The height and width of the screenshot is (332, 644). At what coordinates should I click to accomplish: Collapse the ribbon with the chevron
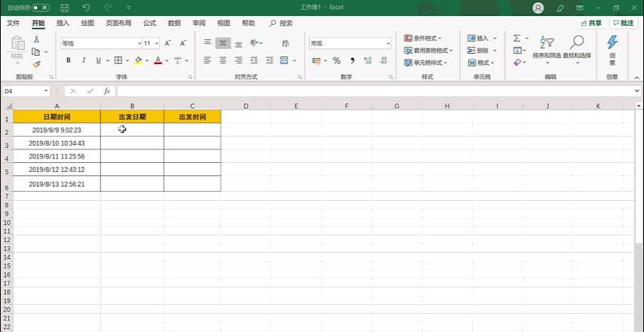click(636, 77)
